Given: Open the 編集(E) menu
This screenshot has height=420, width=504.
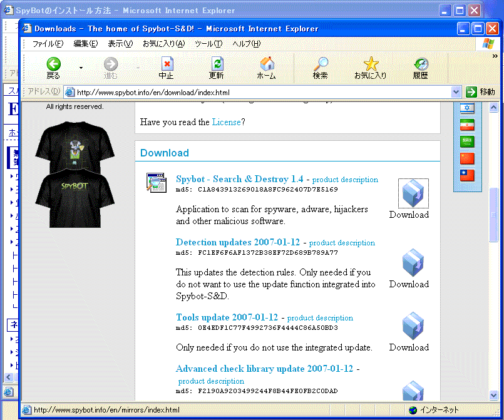Looking at the screenshot, I should 86,43.
